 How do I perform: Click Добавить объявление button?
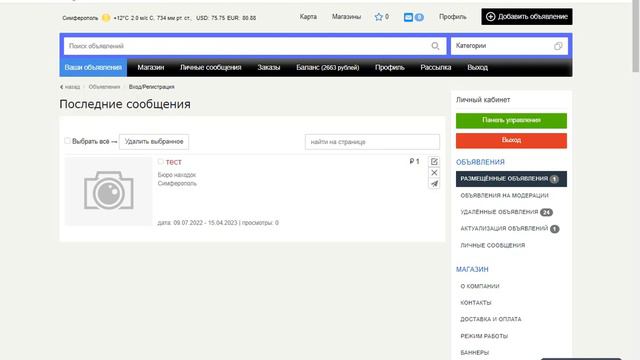coord(527,17)
